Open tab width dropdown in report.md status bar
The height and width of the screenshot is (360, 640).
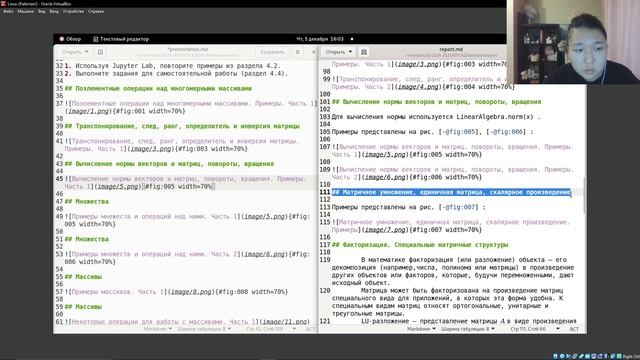(x=468, y=329)
